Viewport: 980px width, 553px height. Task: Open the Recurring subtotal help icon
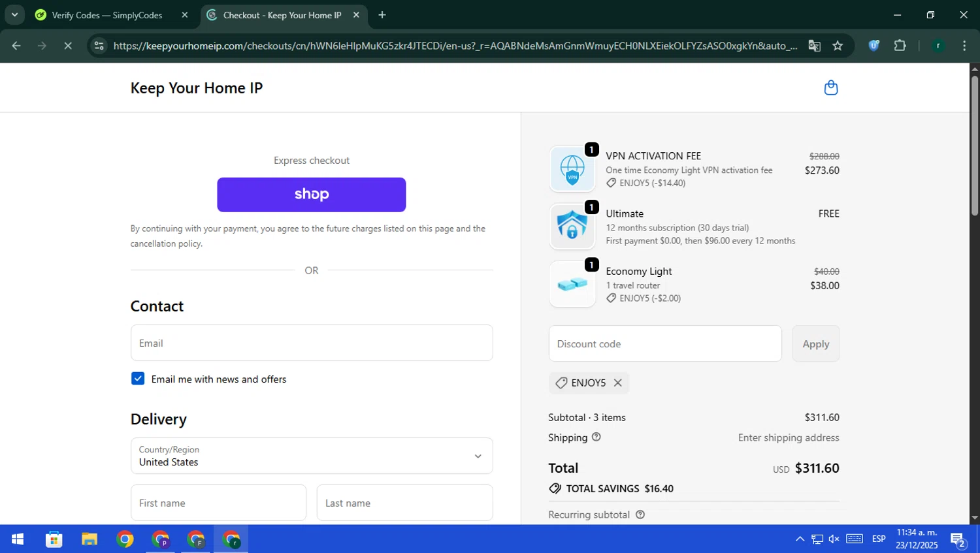point(640,514)
